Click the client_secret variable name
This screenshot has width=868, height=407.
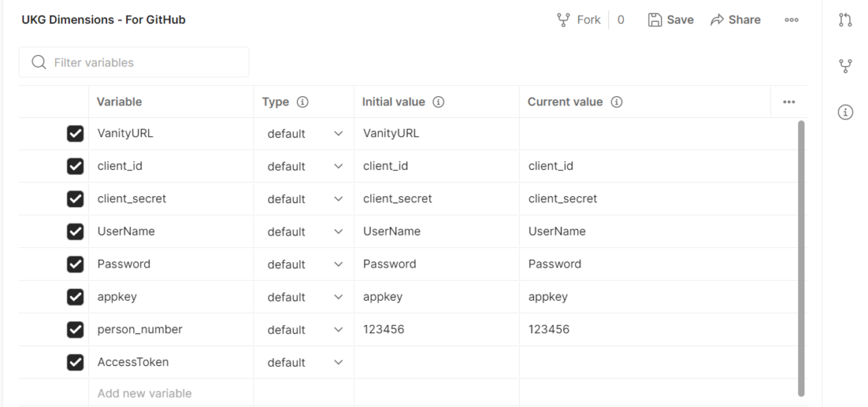pyautogui.click(x=132, y=198)
